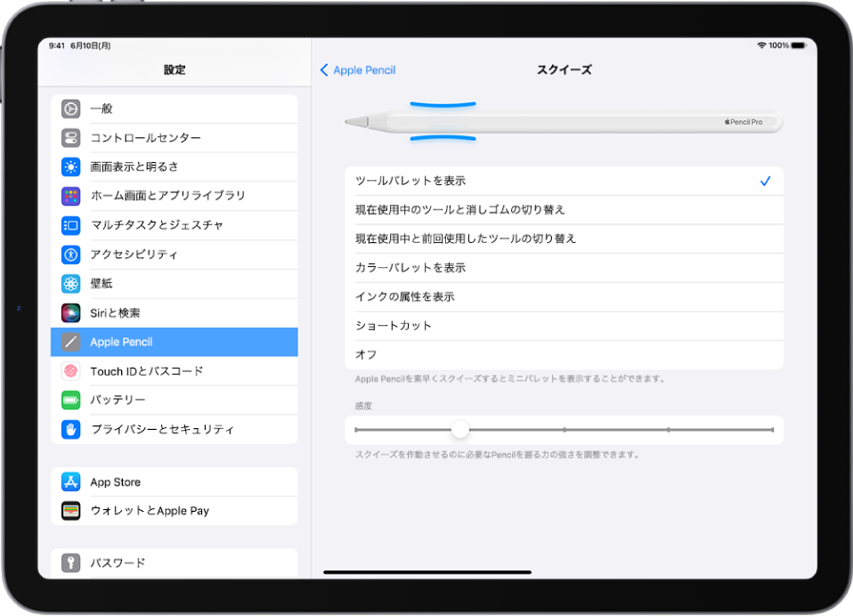Select インクの属性を表示 option

click(565, 296)
